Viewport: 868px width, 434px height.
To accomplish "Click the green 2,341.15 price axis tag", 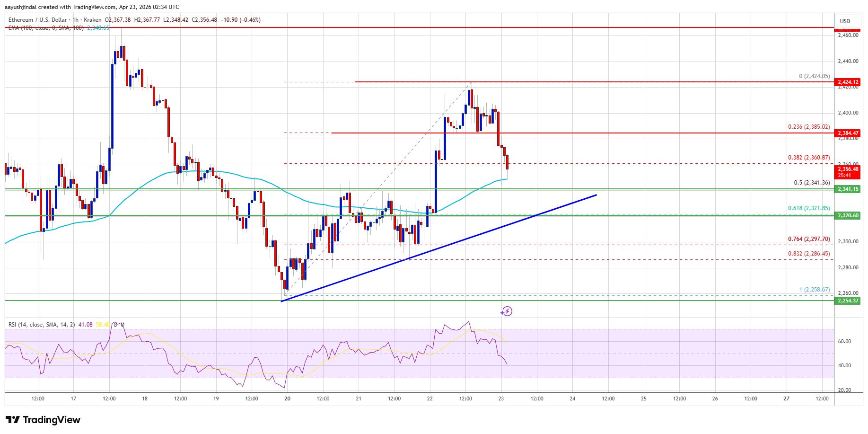I will tap(848, 189).
